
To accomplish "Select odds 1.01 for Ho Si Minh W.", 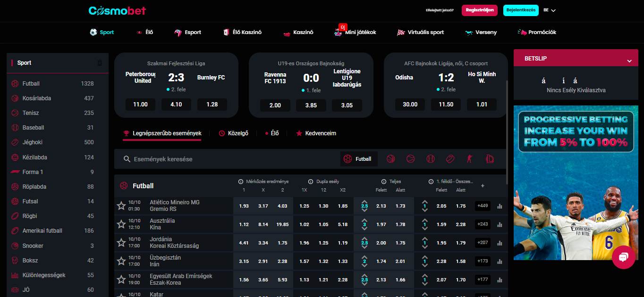I will pyautogui.click(x=482, y=105).
